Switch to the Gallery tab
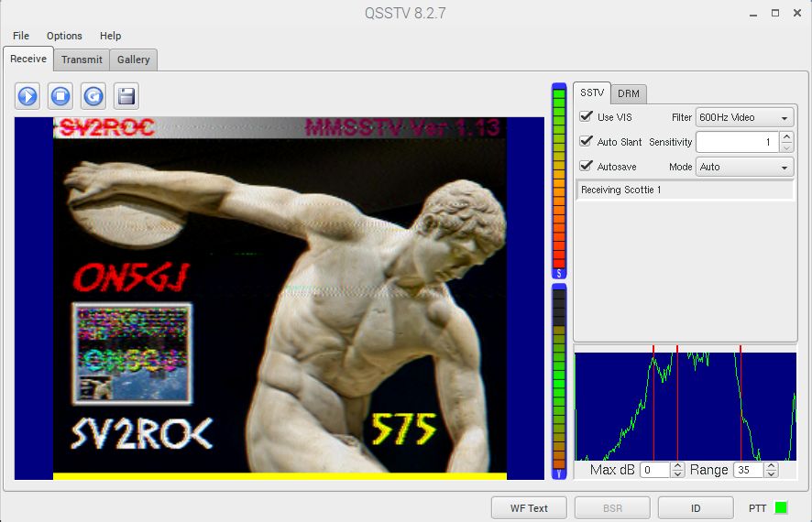Viewport: 812px width, 522px height. (134, 60)
